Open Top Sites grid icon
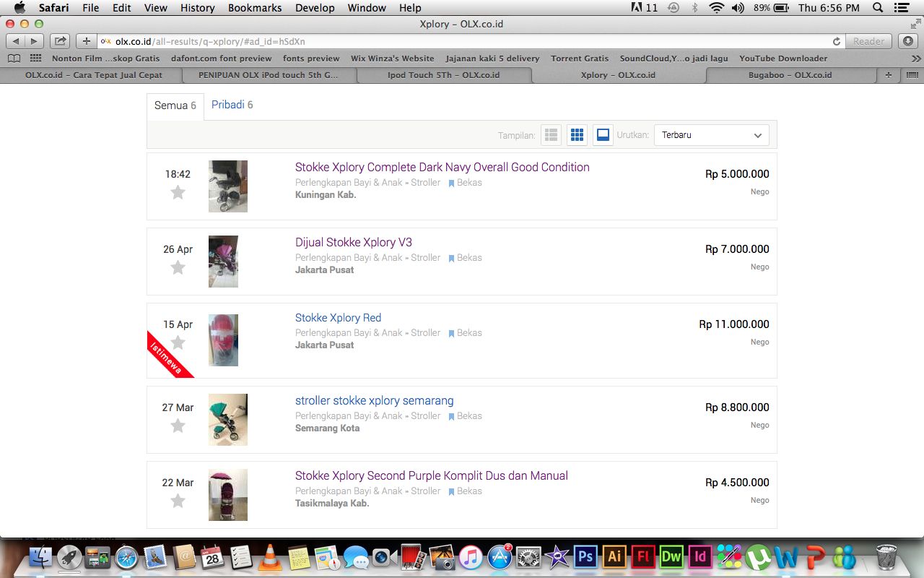The image size is (924, 578). pyautogui.click(x=35, y=59)
